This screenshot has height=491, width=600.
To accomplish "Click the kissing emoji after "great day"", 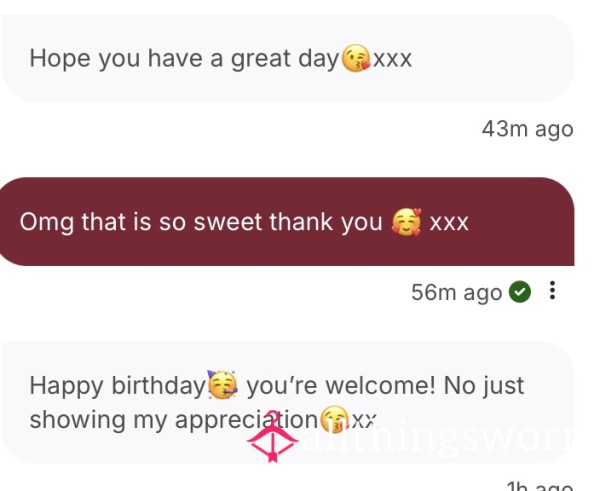I will coord(356,58).
